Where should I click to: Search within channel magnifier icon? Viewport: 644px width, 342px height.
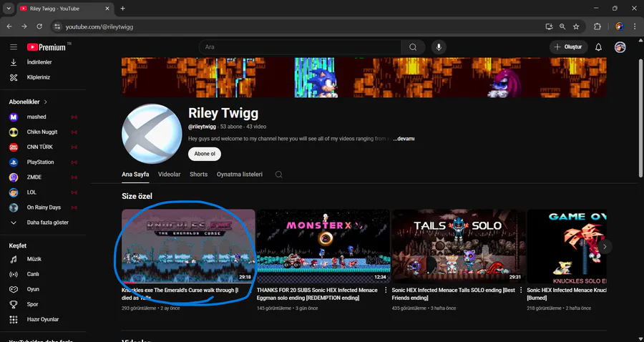(278, 175)
